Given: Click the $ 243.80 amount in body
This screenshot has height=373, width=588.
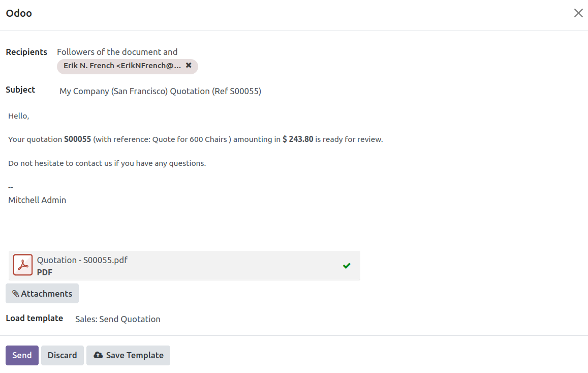Looking at the screenshot, I should 298,139.
